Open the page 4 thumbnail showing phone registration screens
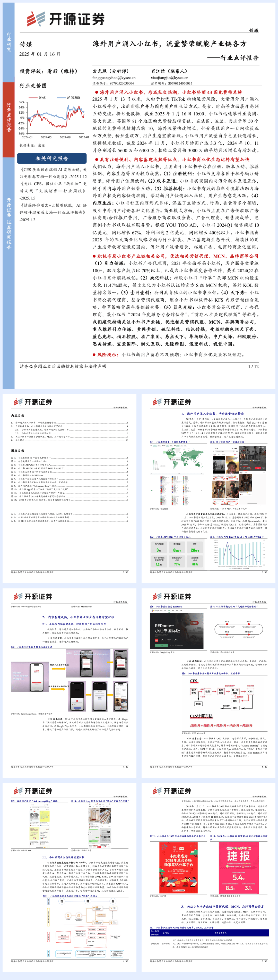Image resolution: width=278 pixels, height=980 pixels. click(x=69, y=682)
